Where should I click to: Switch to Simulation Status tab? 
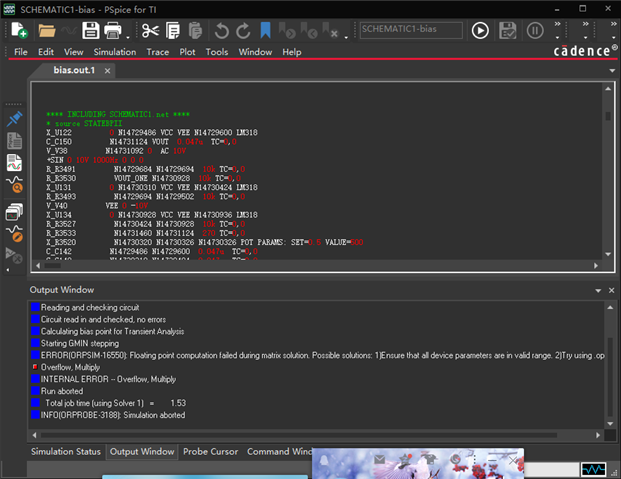click(x=66, y=452)
